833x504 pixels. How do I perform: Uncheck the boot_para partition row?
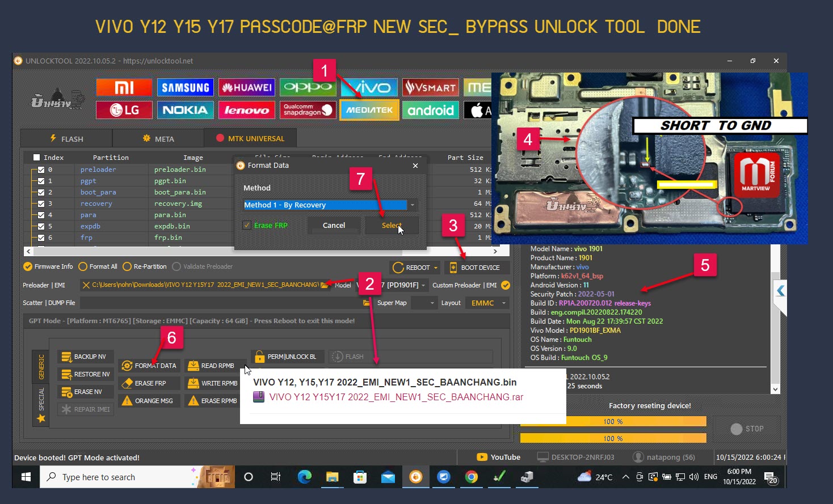(x=41, y=192)
